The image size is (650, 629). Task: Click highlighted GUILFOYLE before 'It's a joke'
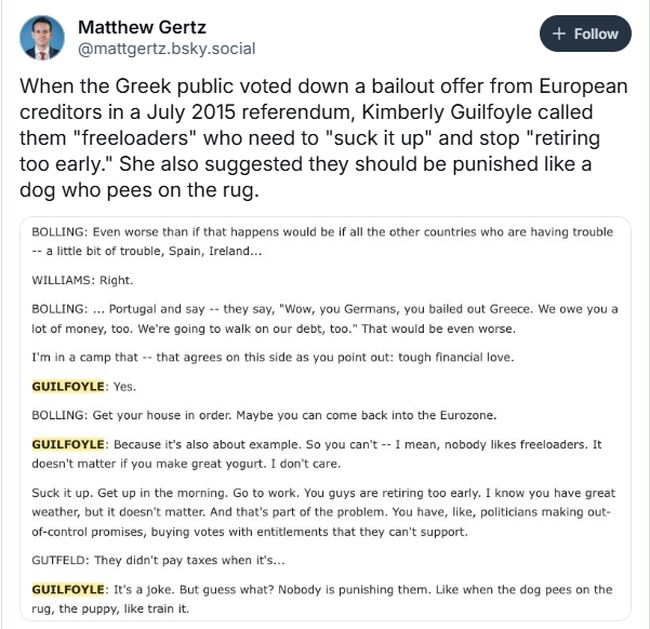tap(68, 590)
